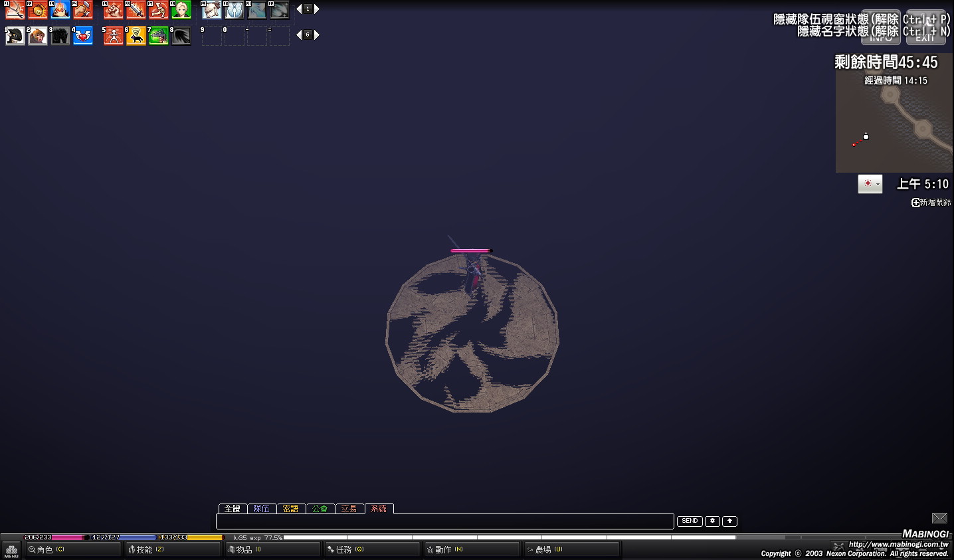Screen dimensions: 954x560
Task: Activate the black wolf skill in slot 6
Action: click(x=136, y=36)
